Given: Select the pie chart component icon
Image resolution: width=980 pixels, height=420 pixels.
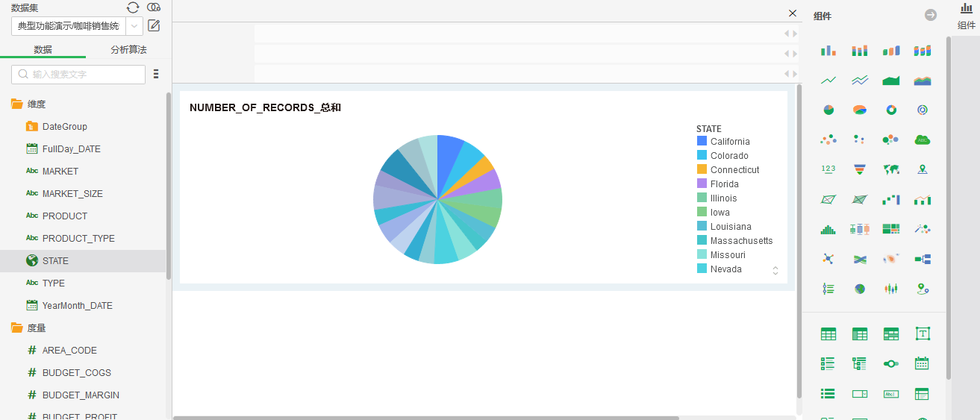Looking at the screenshot, I should pos(828,110).
